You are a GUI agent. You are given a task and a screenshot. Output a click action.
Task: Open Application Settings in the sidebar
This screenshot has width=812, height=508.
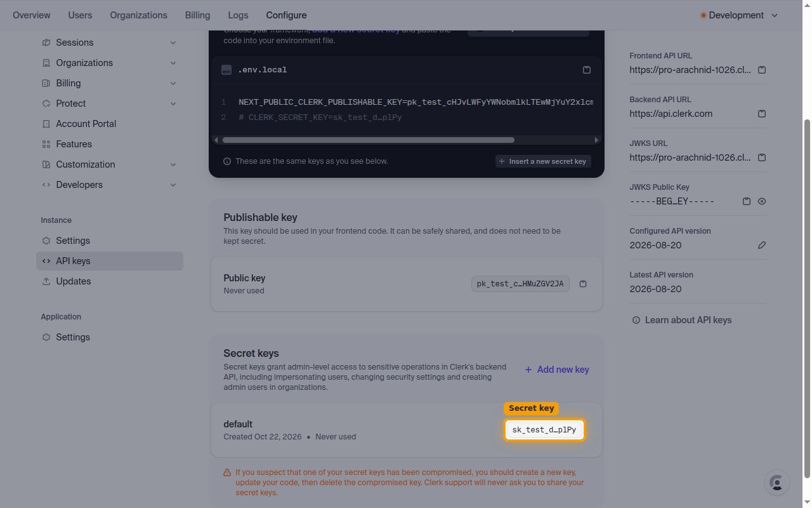110,337
